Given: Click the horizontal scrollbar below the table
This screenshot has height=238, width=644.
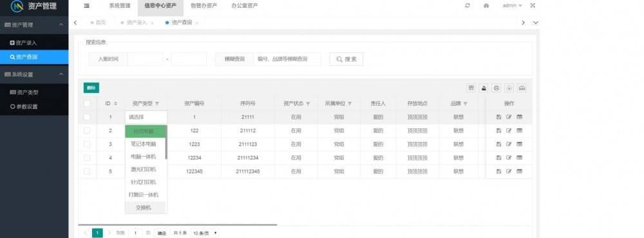Looking at the screenshot, I should point(178,225).
